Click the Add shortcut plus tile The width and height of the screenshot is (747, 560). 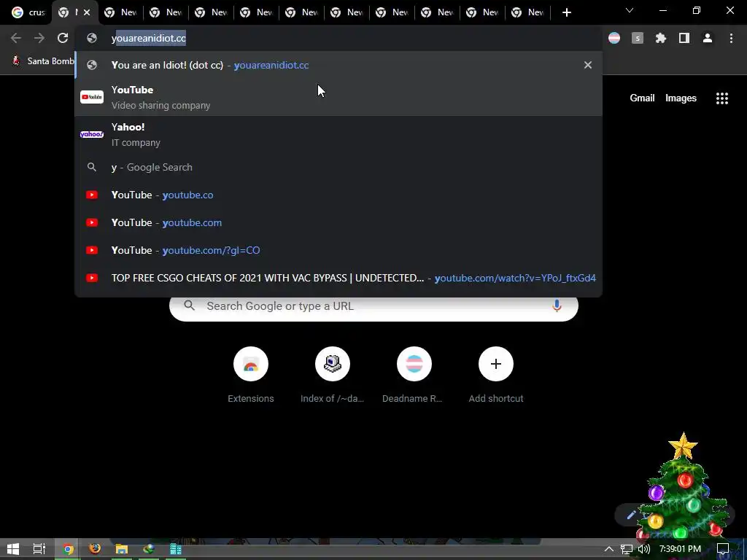coord(496,376)
